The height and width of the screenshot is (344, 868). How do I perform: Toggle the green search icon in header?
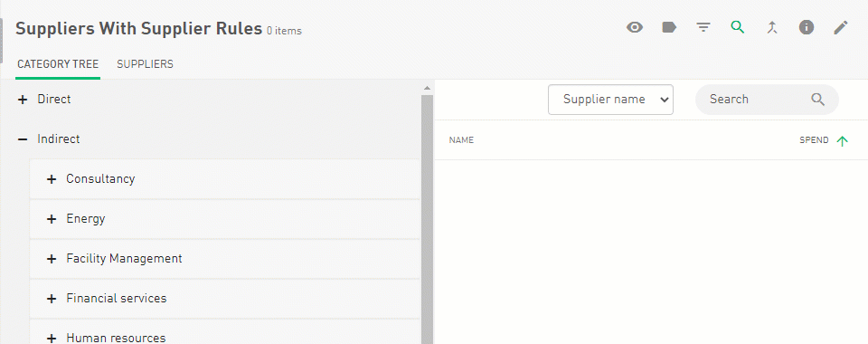coord(738,26)
